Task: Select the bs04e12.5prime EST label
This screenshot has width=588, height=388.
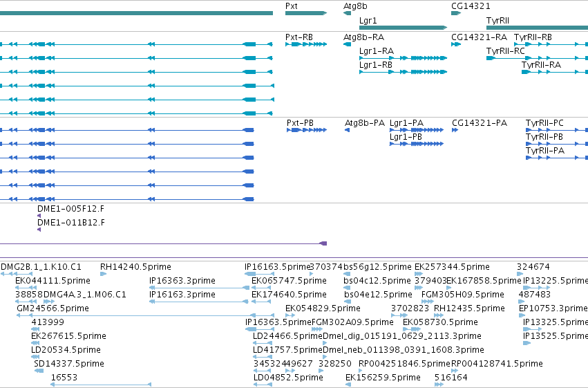Action: (x=378, y=295)
